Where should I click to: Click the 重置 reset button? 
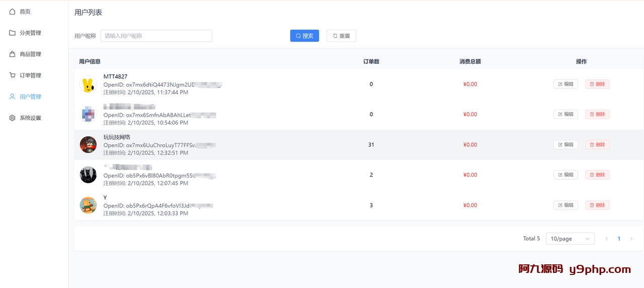[x=341, y=36]
